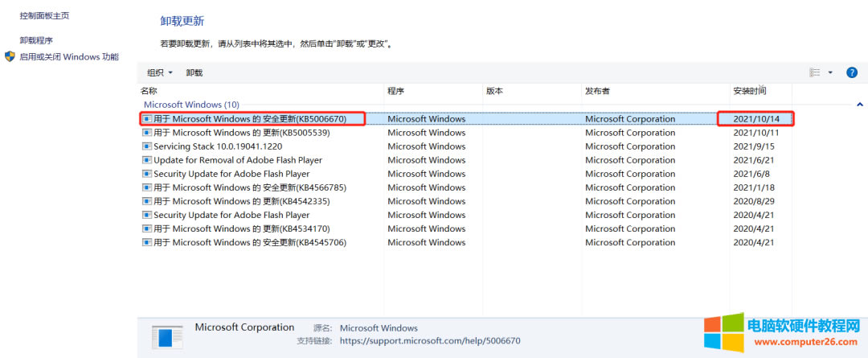This screenshot has width=868, height=358.
Task: Open the 控制面板主页 link
Action: pyautogui.click(x=44, y=15)
